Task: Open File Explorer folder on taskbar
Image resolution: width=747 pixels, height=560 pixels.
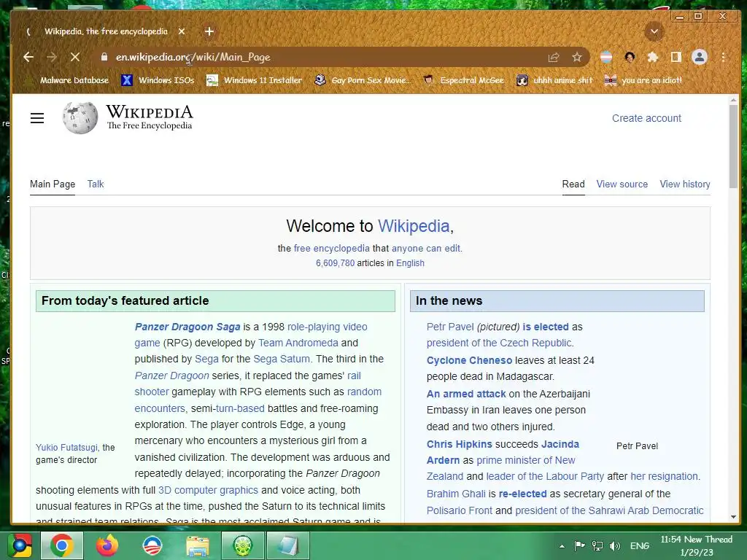Action: tap(198, 545)
